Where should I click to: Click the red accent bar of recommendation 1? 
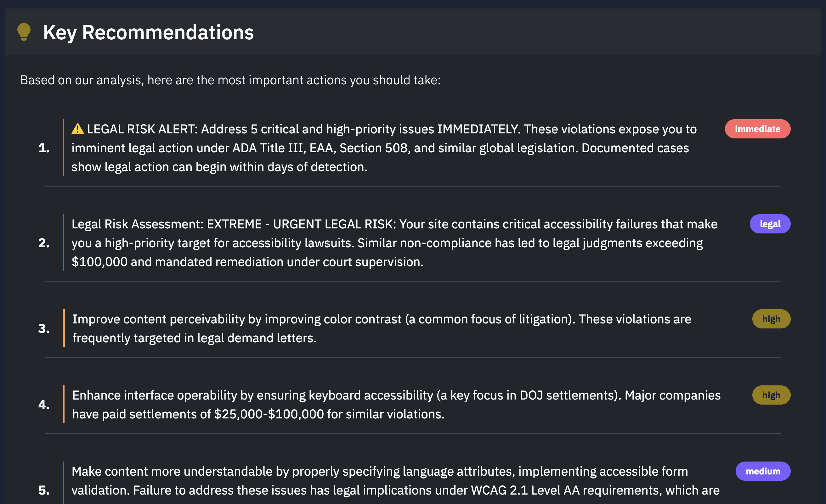[x=63, y=148]
